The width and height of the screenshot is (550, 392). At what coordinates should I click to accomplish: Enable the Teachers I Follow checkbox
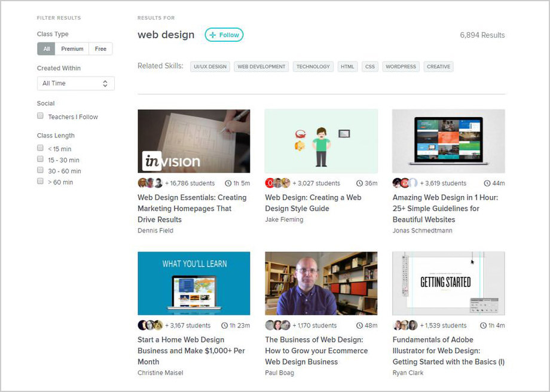point(40,116)
